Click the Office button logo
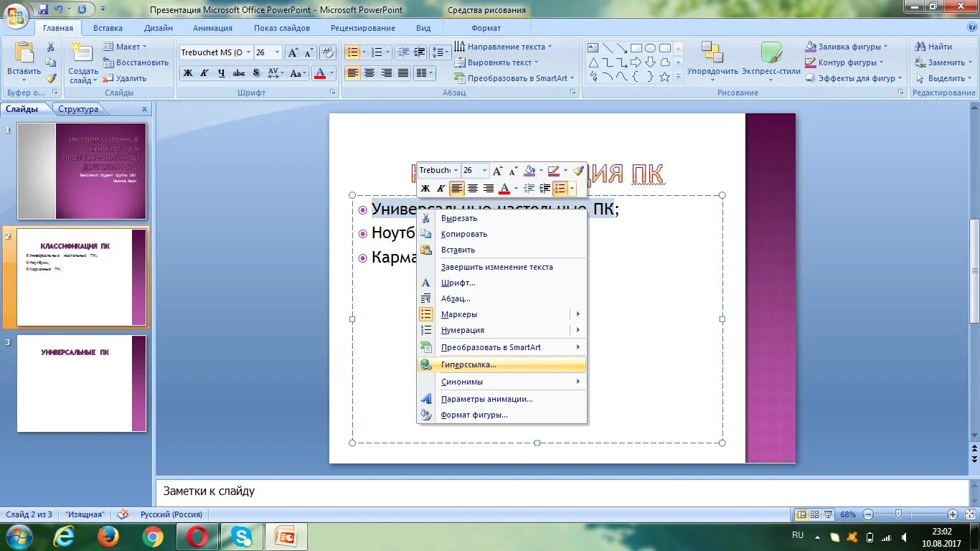This screenshot has width=980, height=551. point(17,14)
